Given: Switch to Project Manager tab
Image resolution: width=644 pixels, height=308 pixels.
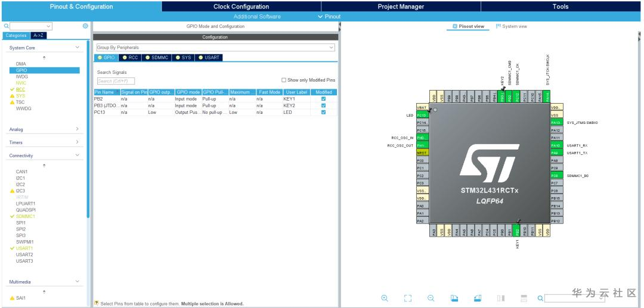Looking at the screenshot, I should point(401,7).
